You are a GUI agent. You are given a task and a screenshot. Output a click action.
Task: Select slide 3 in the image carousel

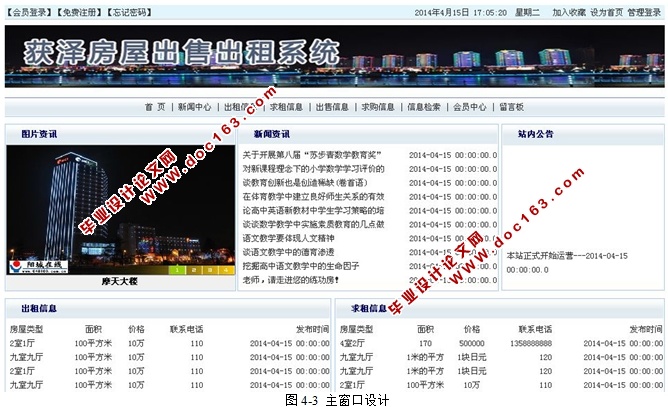pos(210,270)
